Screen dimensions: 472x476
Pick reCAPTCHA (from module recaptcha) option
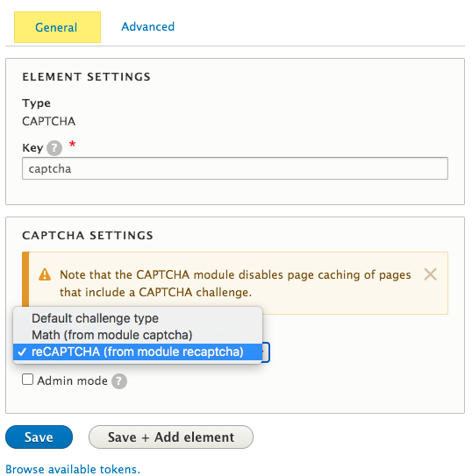click(138, 352)
